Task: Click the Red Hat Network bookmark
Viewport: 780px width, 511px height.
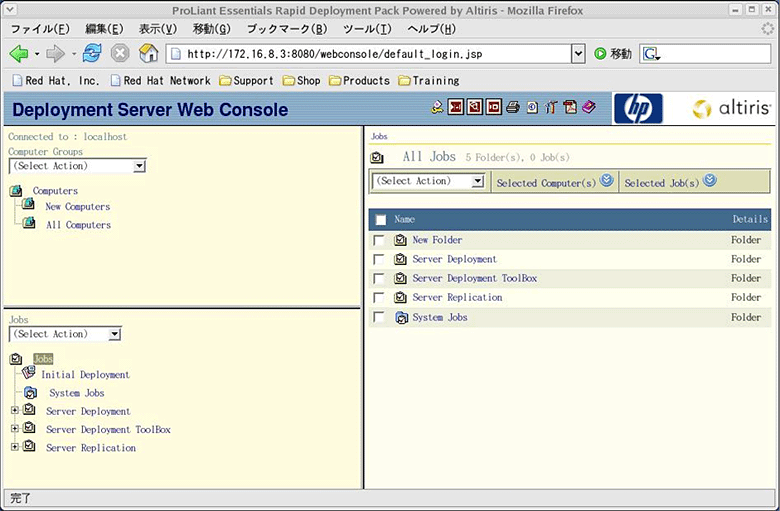Action: (161, 80)
